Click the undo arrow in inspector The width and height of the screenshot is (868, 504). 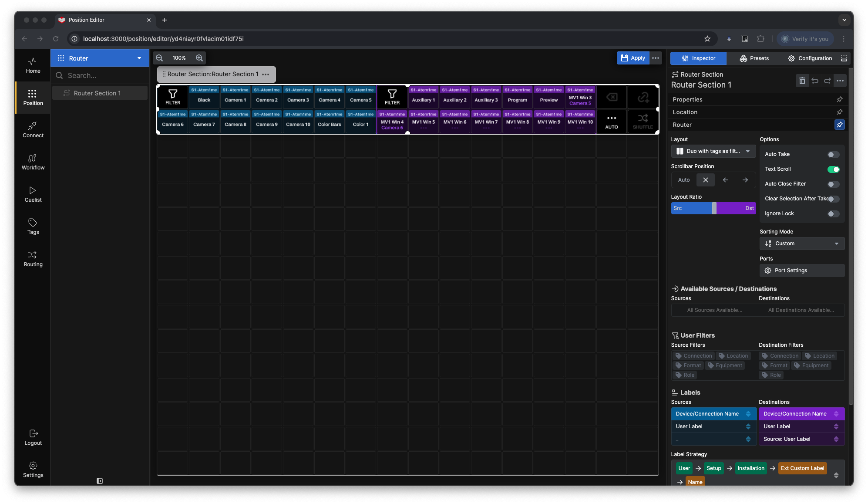[x=815, y=81]
